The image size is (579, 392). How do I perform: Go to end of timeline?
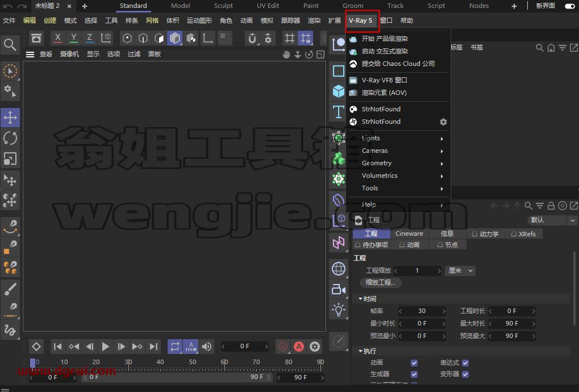[153, 347]
